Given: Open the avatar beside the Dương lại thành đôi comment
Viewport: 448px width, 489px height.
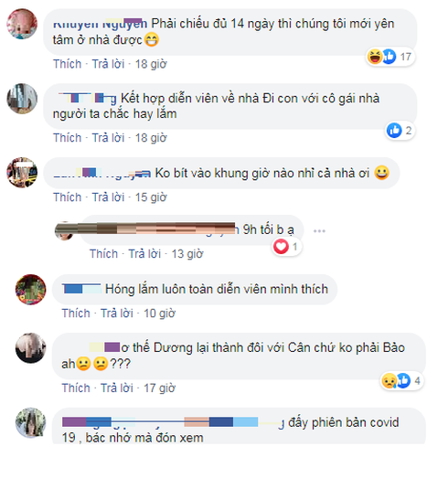Looking at the screenshot, I should click(30, 347).
